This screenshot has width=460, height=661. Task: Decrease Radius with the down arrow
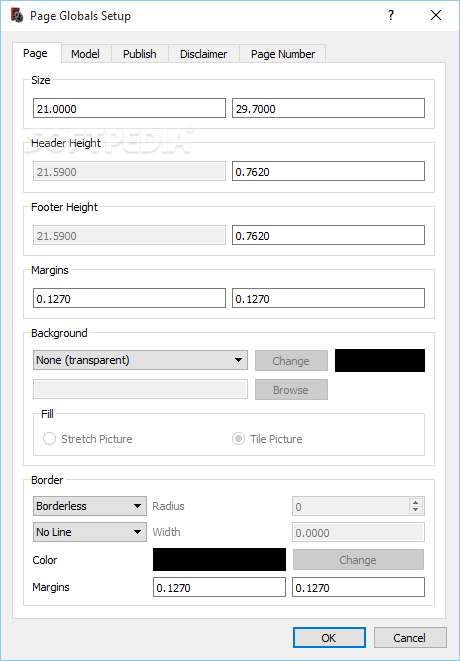(x=416, y=510)
